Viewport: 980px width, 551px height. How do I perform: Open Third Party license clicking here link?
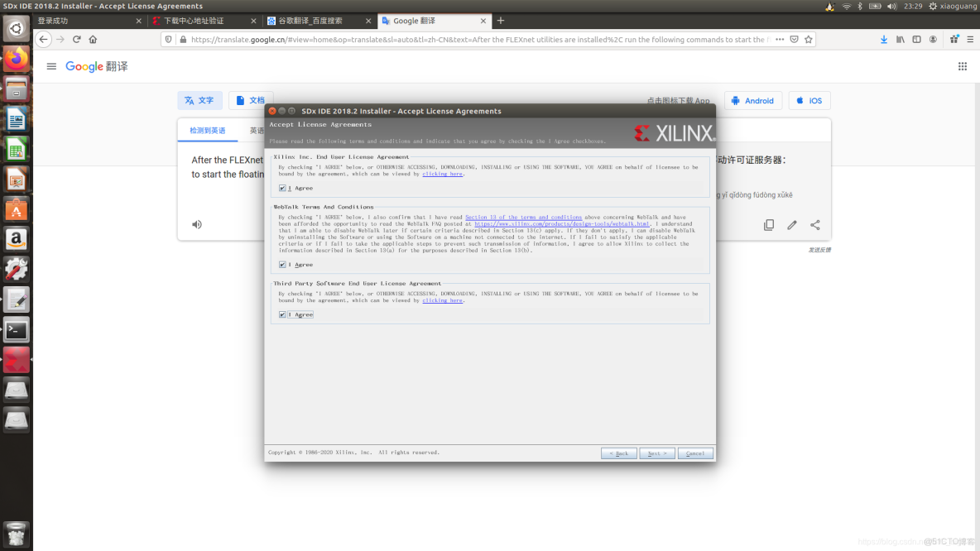point(443,300)
